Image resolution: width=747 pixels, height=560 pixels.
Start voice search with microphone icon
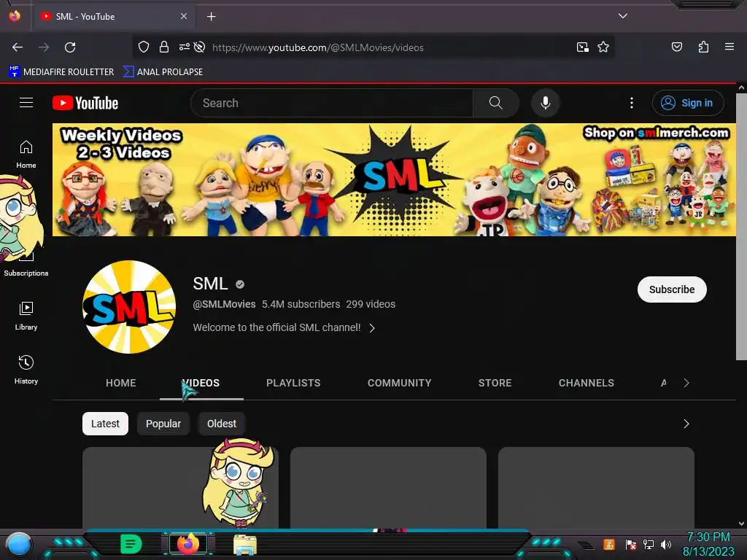coord(546,103)
